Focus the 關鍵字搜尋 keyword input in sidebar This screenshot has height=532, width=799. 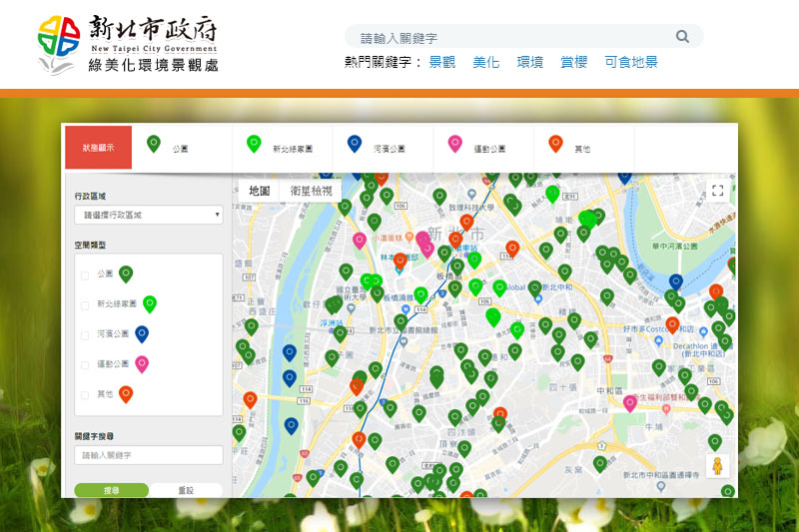pyautogui.click(x=148, y=455)
